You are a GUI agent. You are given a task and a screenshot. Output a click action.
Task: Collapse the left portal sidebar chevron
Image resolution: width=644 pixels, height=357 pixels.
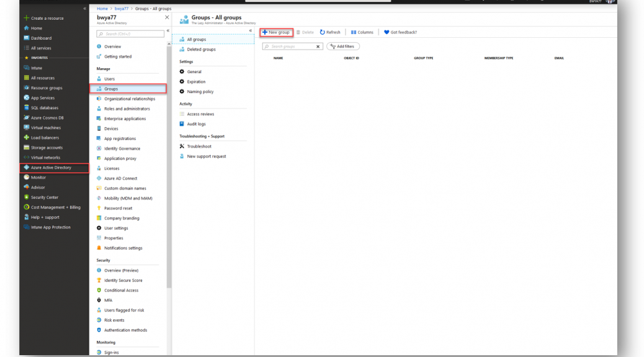(x=84, y=8)
